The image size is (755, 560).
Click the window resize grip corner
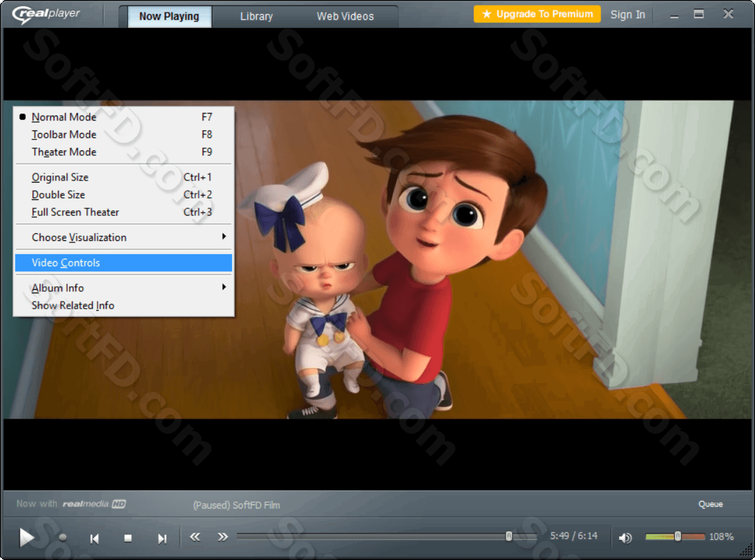747,550
